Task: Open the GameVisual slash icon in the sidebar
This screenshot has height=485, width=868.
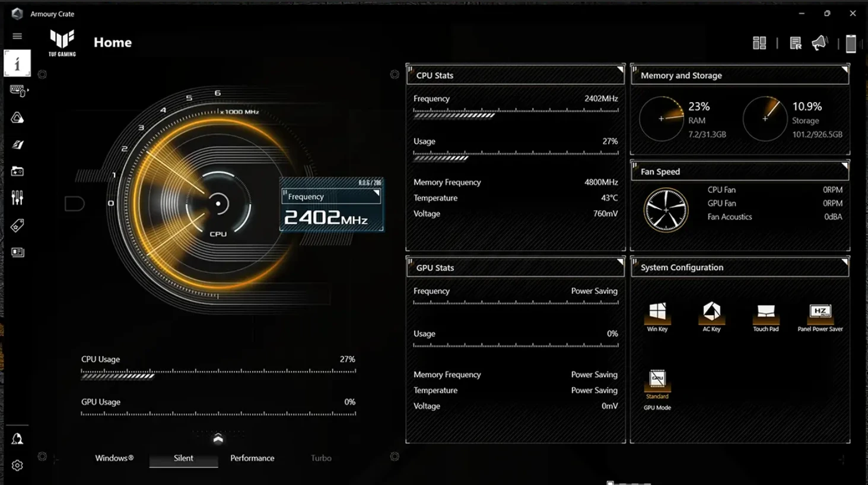Action: [x=17, y=144]
